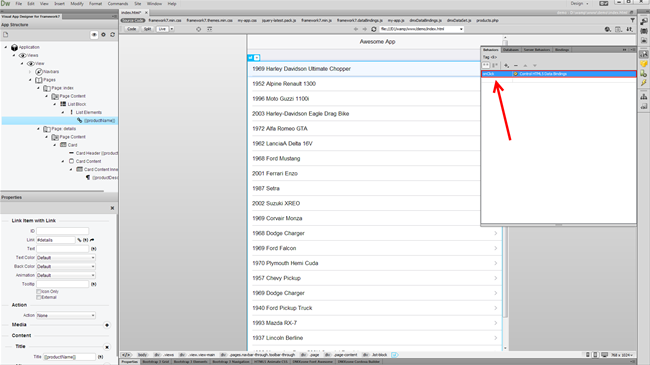The height and width of the screenshot is (365, 650).
Task: Click Show all events button in Behaviors panel
Action: (x=495, y=66)
